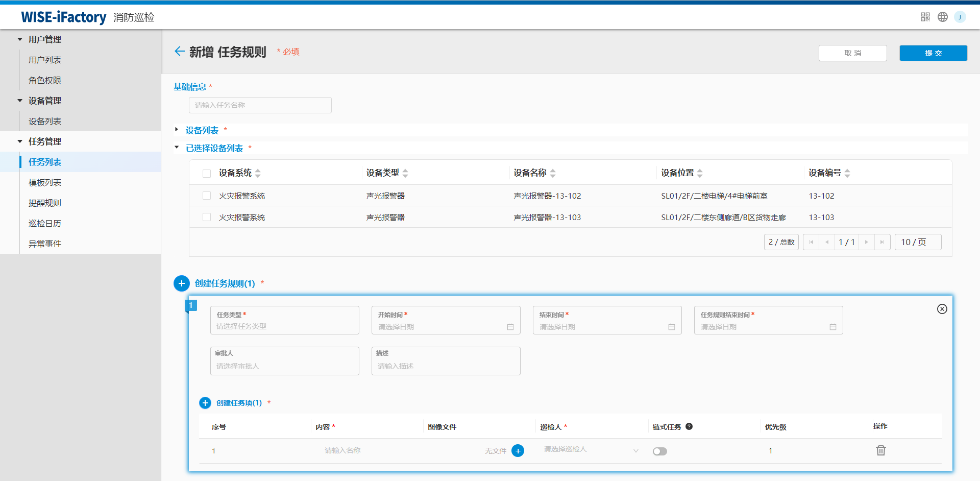Click the 提交 submit button

933,53
